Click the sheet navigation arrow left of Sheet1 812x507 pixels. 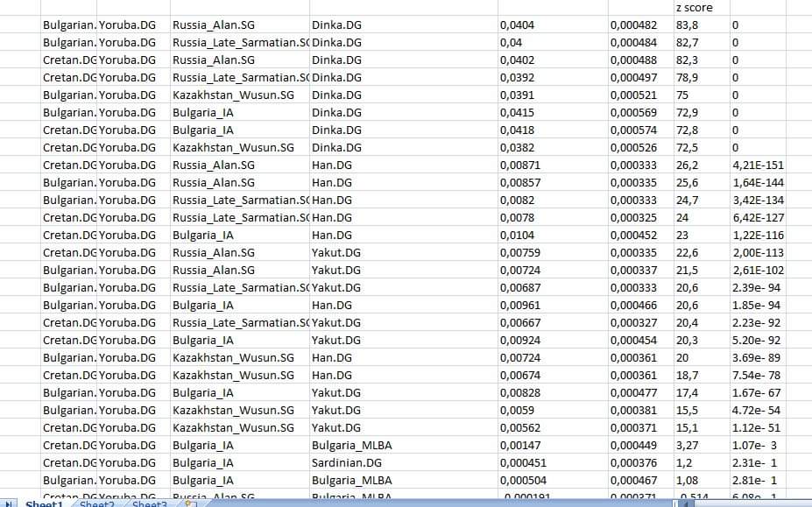click(x=9, y=503)
